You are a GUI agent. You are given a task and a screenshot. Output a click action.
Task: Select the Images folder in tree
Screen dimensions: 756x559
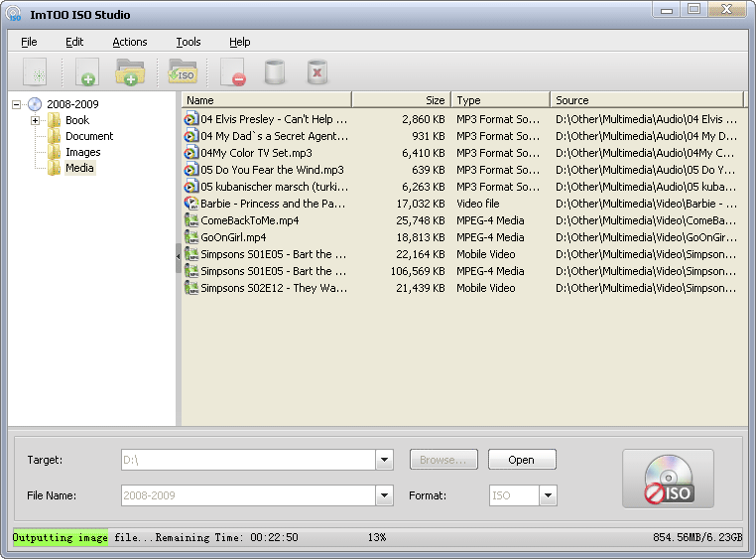(x=83, y=152)
